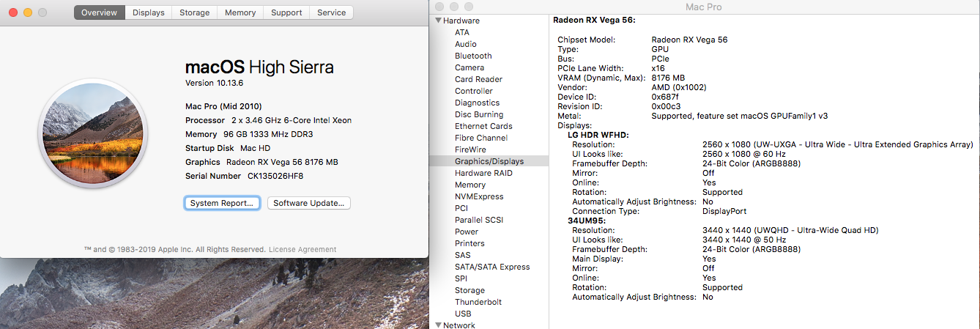
Task: Close the About This Mac window
Action: [12, 13]
